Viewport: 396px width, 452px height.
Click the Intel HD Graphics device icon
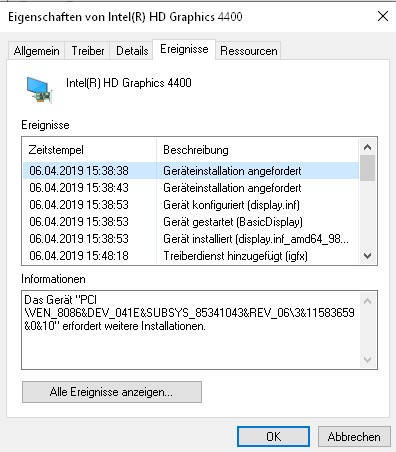pos(39,90)
